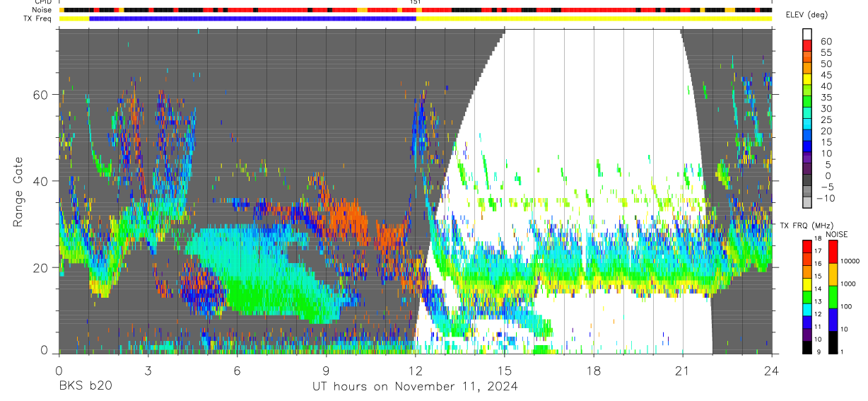Click the long yellow TX Freq strip after 12 UT
This screenshot has height=401, width=868.
pyautogui.click(x=594, y=18)
